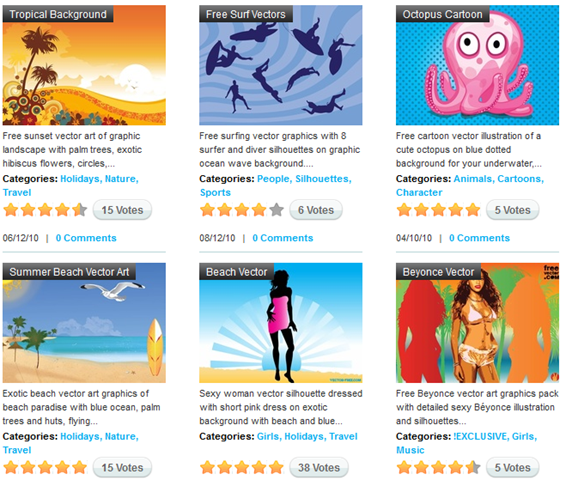Click the Music category link

pyautogui.click(x=410, y=450)
